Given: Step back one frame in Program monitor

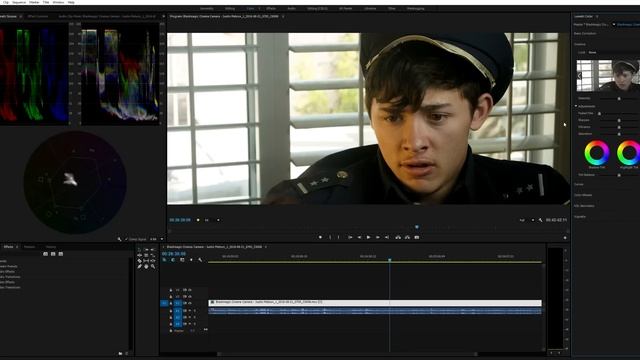Looking at the screenshot, I should pyautogui.click(x=359, y=237).
